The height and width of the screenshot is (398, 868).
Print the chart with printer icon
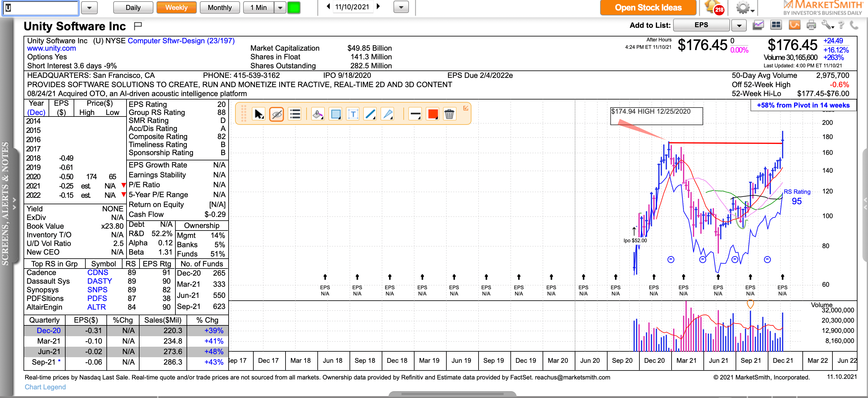point(811,25)
